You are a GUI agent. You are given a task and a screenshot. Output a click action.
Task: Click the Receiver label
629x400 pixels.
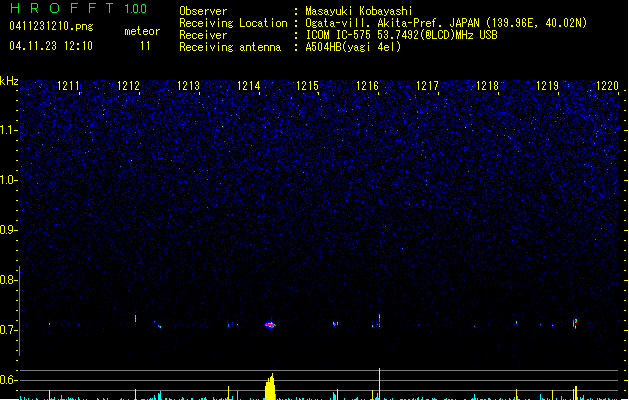[203, 35]
